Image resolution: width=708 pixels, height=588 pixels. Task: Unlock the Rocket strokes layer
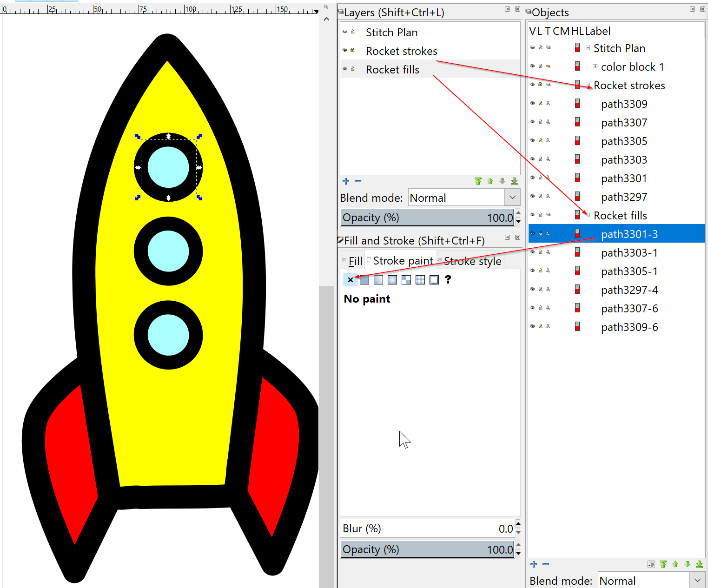pos(353,50)
